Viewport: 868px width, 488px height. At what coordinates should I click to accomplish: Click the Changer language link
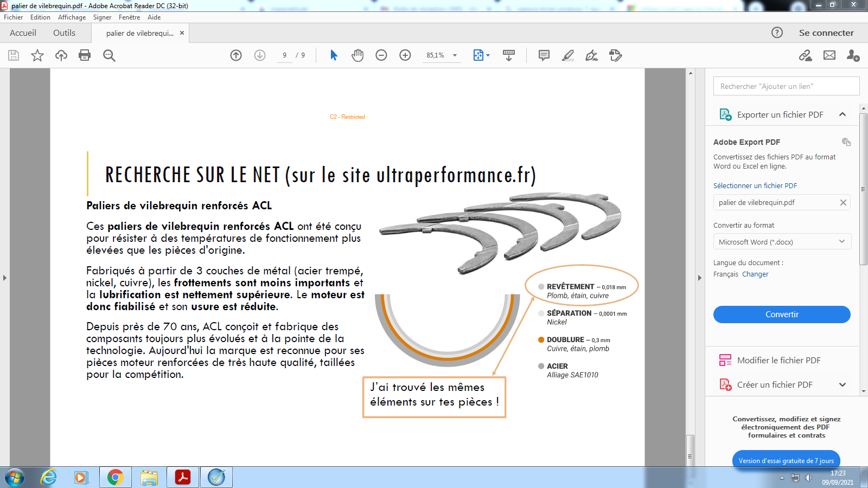[x=755, y=274]
